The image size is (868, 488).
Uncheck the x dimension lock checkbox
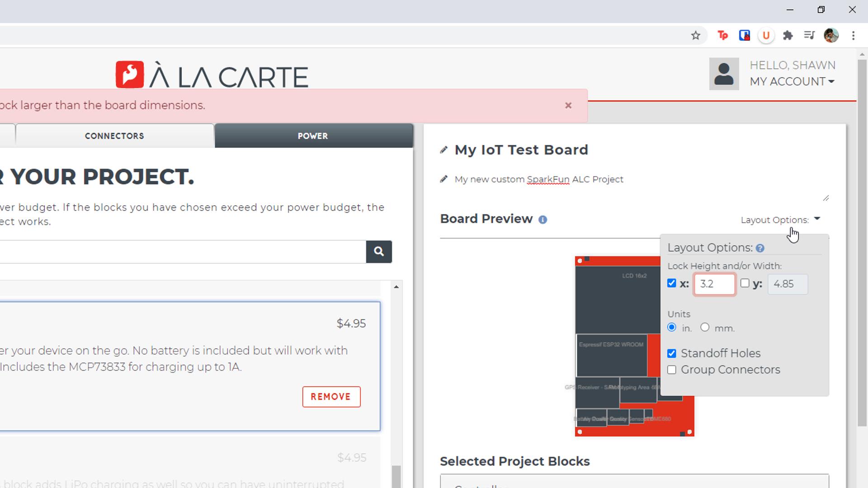tap(672, 283)
